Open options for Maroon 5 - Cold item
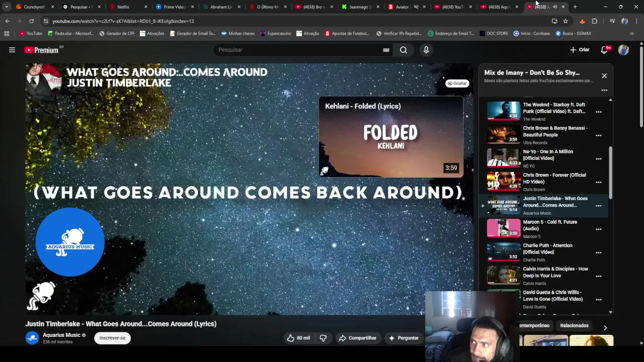The image size is (644, 362). click(x=599, y=229)
